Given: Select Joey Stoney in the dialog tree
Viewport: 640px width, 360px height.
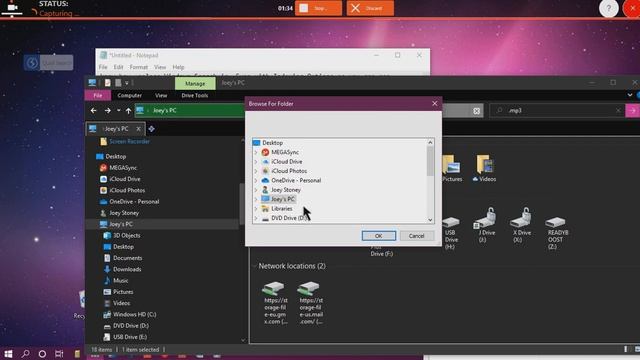Looking at the screenshot, I should tap(286, 190).
